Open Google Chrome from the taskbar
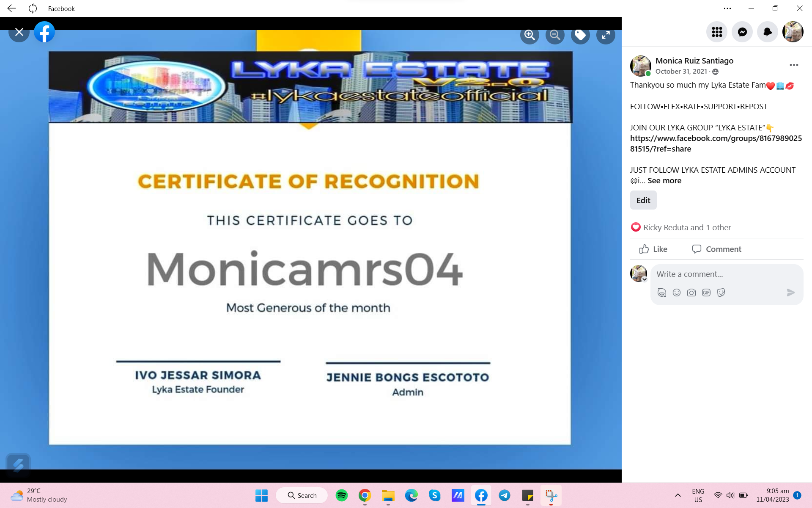The image size is (812, 508). tap(365, 495)
